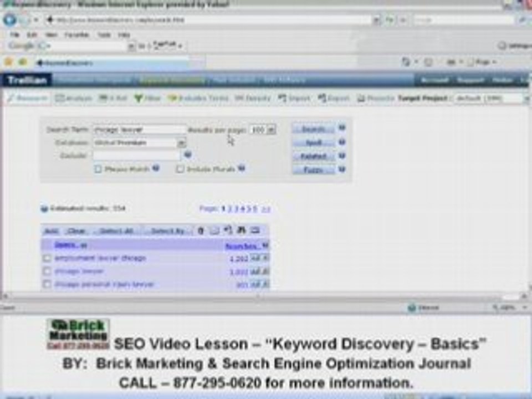Click the Select All button

pyautogui.click(x=116, y=231)
